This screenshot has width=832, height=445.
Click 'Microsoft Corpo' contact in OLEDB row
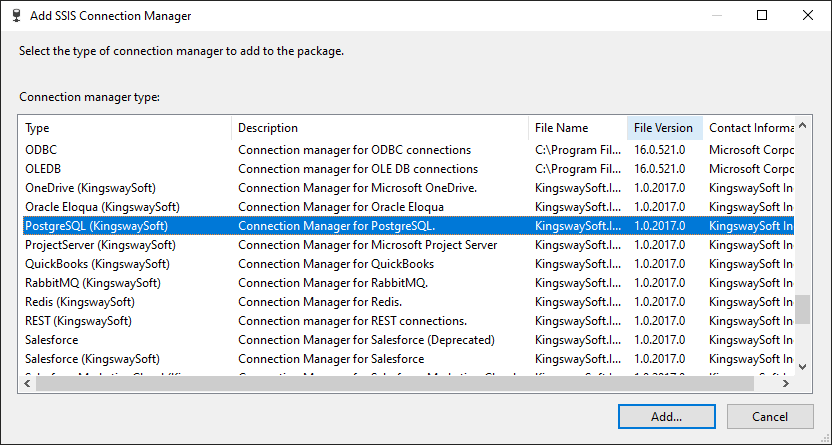[x=751, y=169]
